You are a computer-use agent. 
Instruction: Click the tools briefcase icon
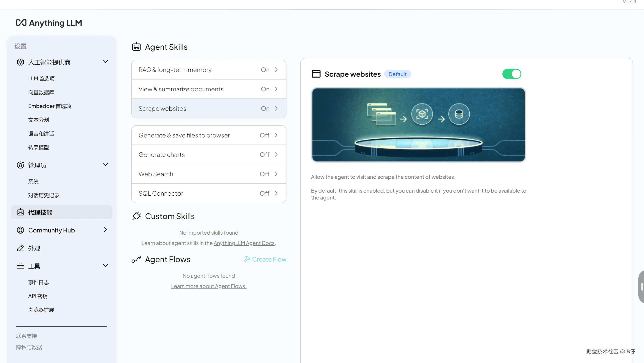[20, 266]
